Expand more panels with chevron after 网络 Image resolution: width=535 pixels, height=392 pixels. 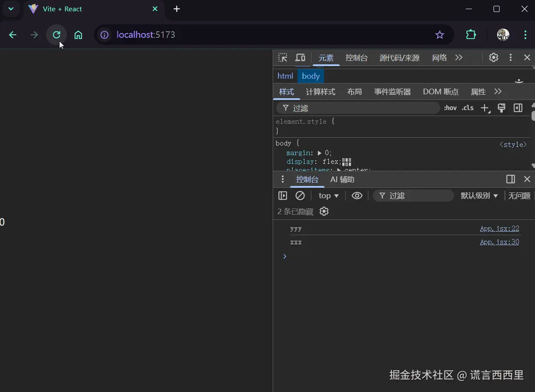[x=460, y=57]
